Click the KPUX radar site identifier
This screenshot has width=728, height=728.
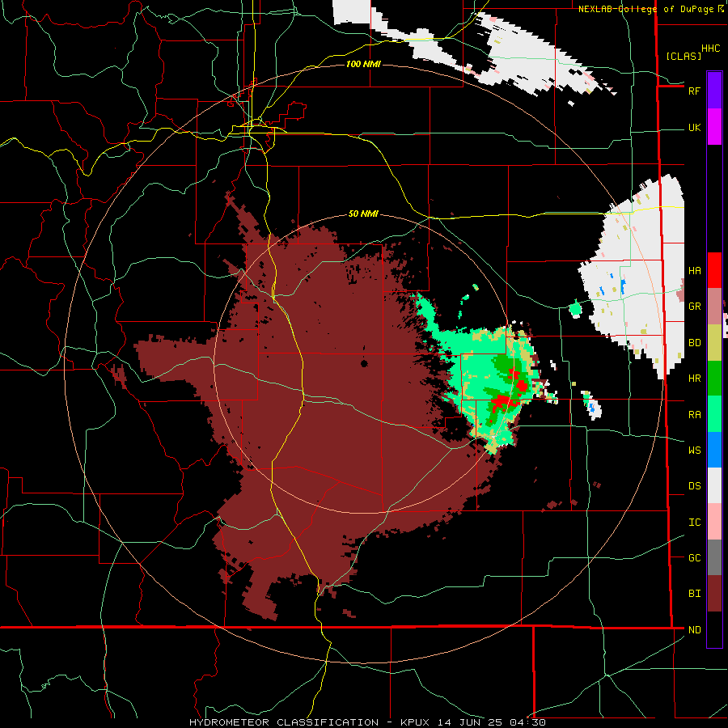click(417, 722)
